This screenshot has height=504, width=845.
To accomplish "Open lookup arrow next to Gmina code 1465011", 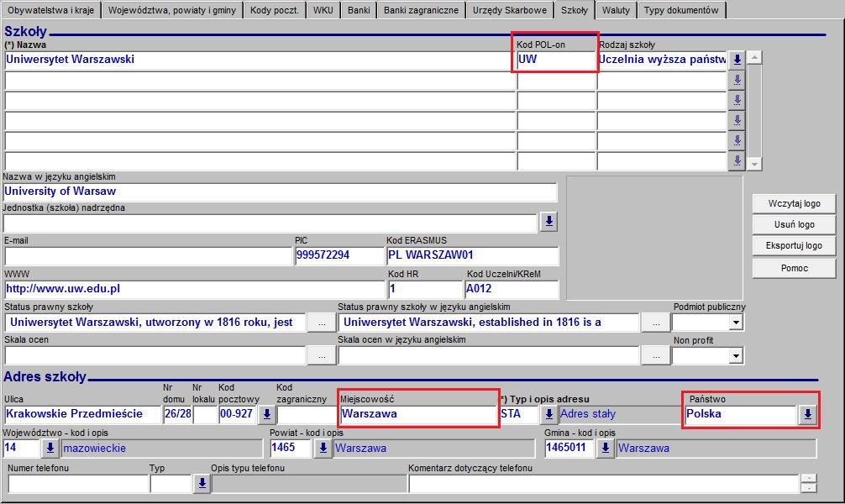I will (605, 448).
